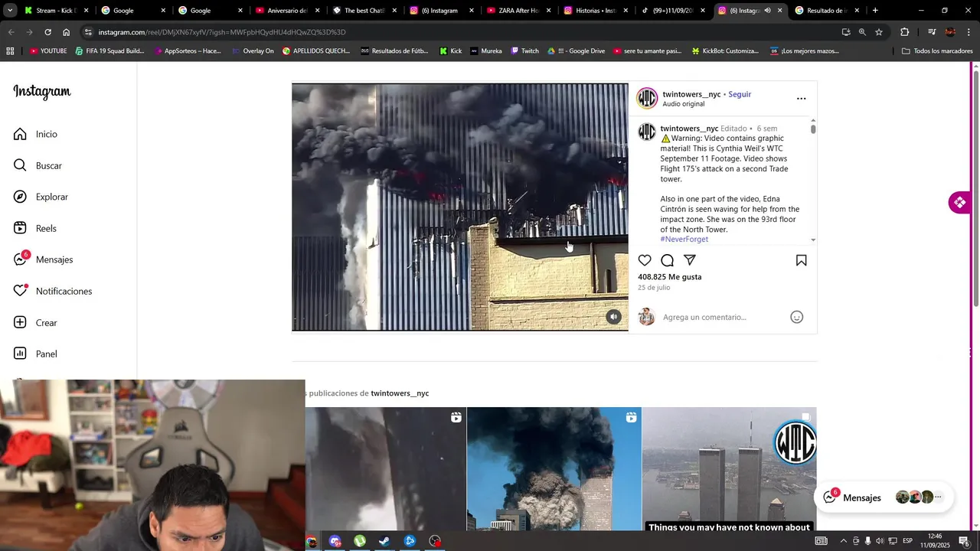Screen dimensions: 980x551
Task: Open FIFA 19 Squad Builder bookmark
Action: 109,51
